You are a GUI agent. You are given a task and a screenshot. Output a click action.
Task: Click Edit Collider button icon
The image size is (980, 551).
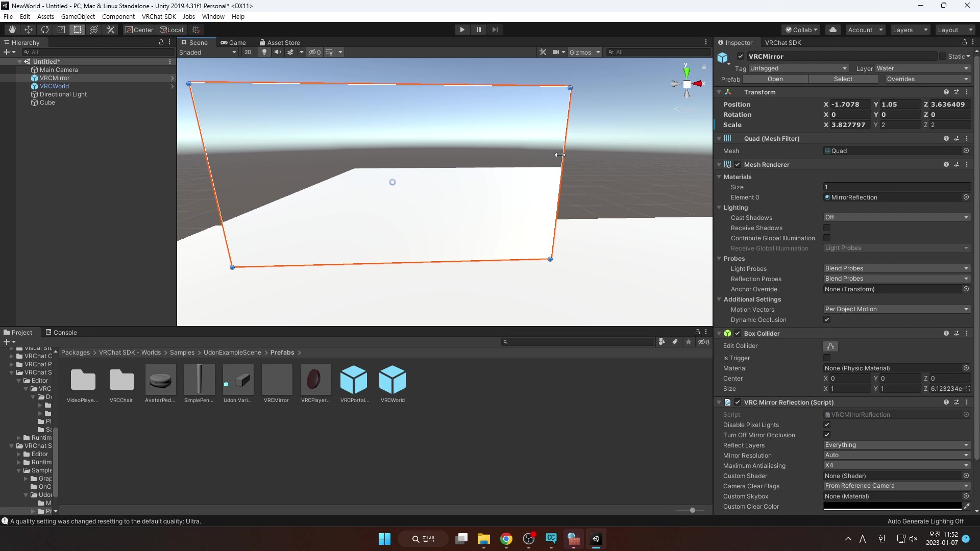click(830, 346)
